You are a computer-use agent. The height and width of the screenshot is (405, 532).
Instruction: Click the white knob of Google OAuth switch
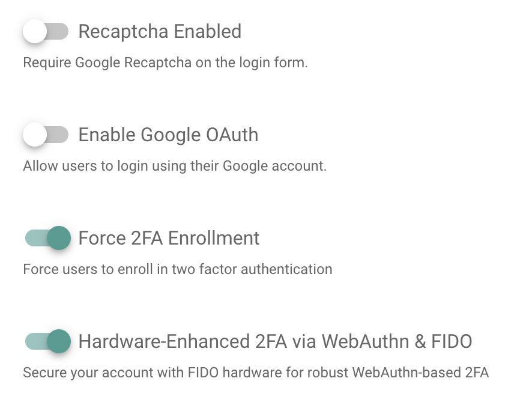coord(35,135)
